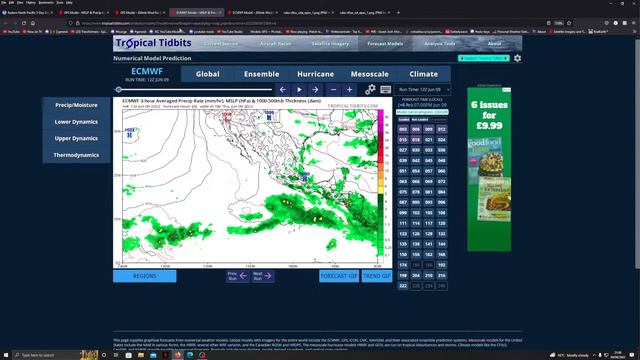Decrease animation speed with minus button

(333, 90)
